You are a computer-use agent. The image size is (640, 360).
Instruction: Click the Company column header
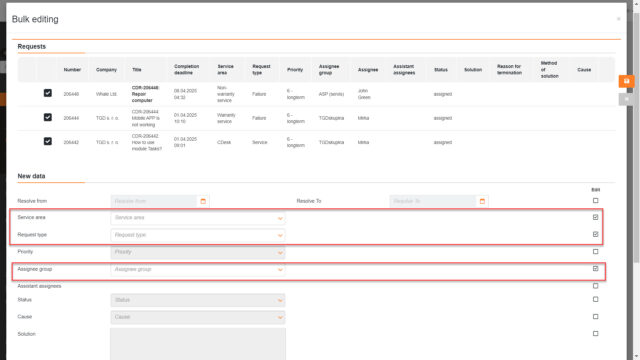point(106,70)
